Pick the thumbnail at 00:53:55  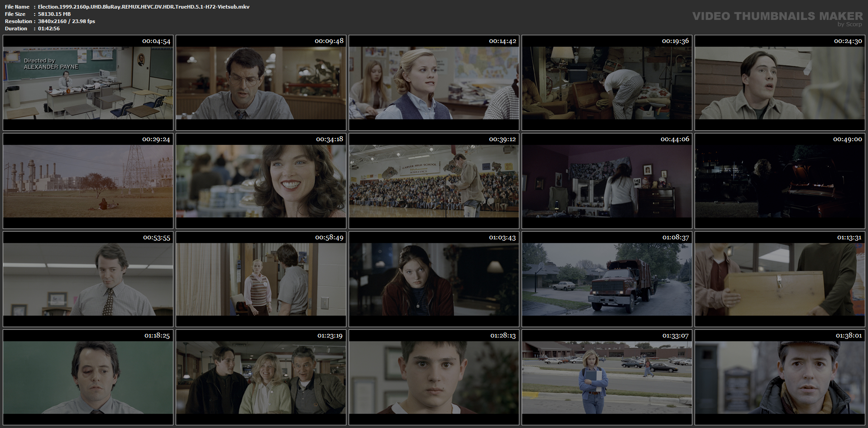88,279
